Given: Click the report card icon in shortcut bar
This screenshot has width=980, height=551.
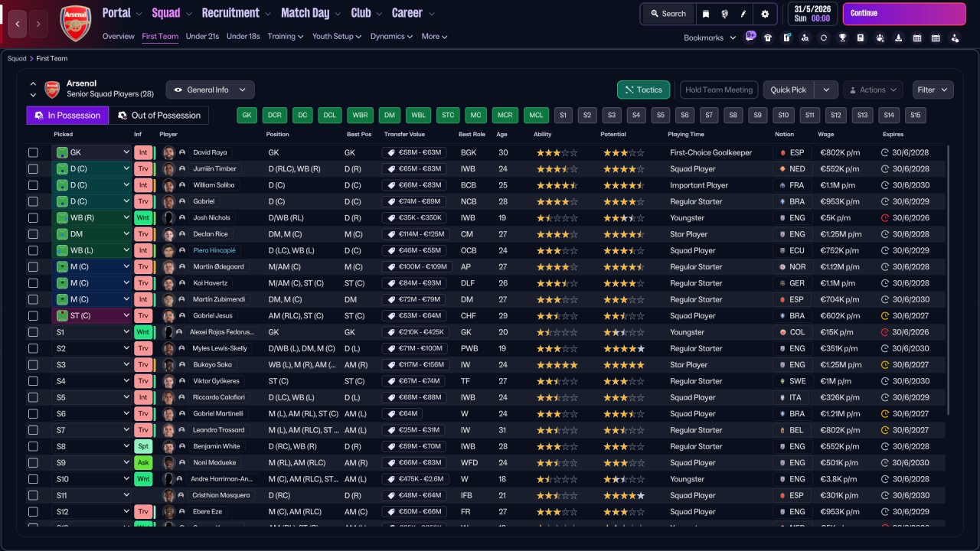Looking at the screenshot, I should 786,37.
